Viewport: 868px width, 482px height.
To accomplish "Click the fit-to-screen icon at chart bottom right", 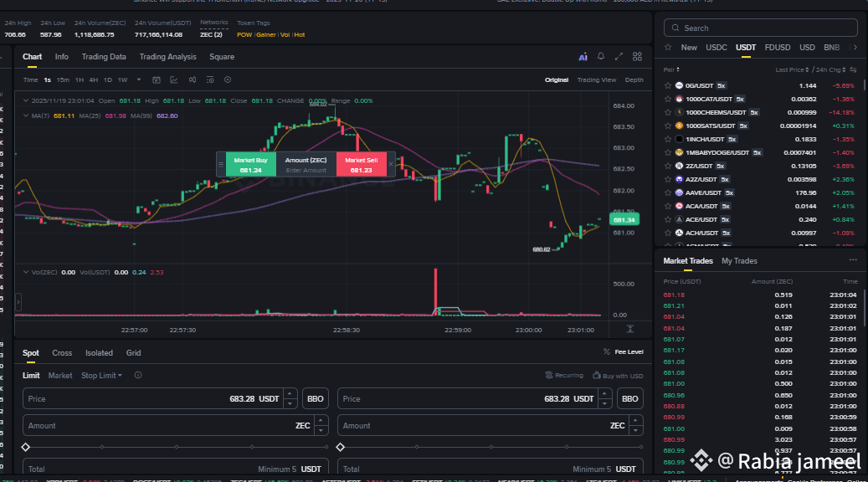I will tap(630, 329).
